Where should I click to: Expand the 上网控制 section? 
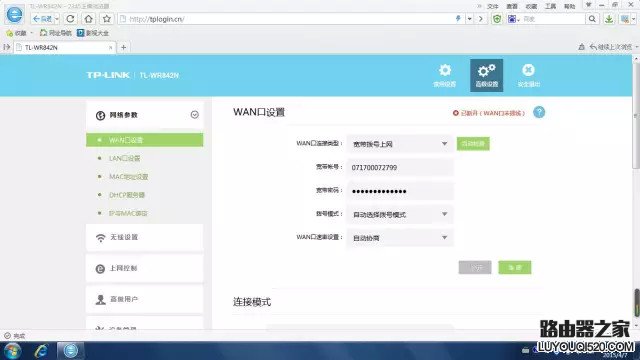pos(144,269)
